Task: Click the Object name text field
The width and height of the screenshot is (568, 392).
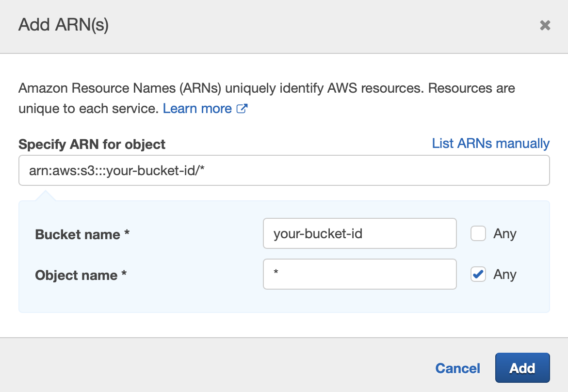Action: tap(359, 275)
